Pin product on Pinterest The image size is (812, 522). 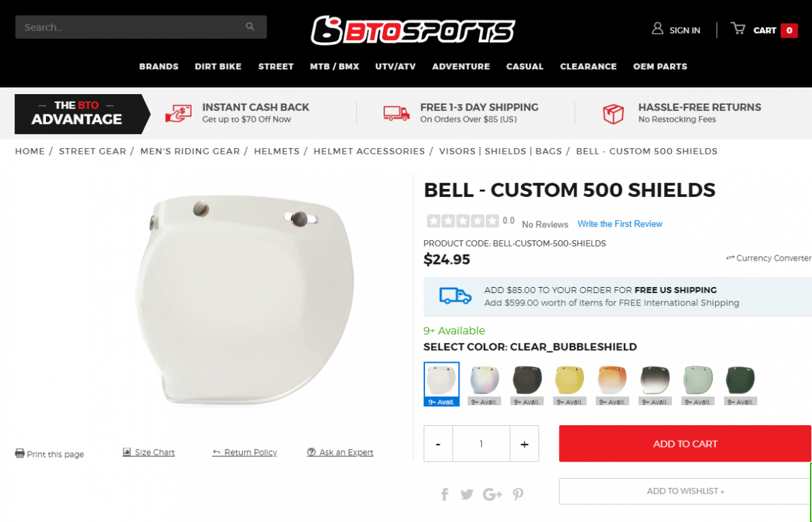click(x=518, y=494)
